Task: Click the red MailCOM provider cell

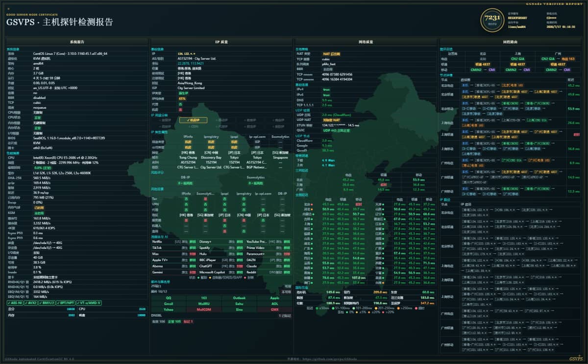Action: 204,310
